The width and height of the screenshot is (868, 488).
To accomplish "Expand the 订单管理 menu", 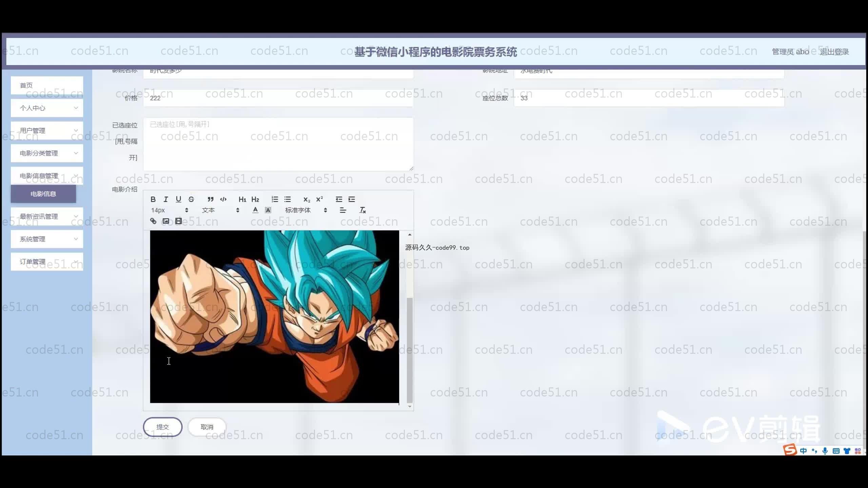I will pos(47,262).
